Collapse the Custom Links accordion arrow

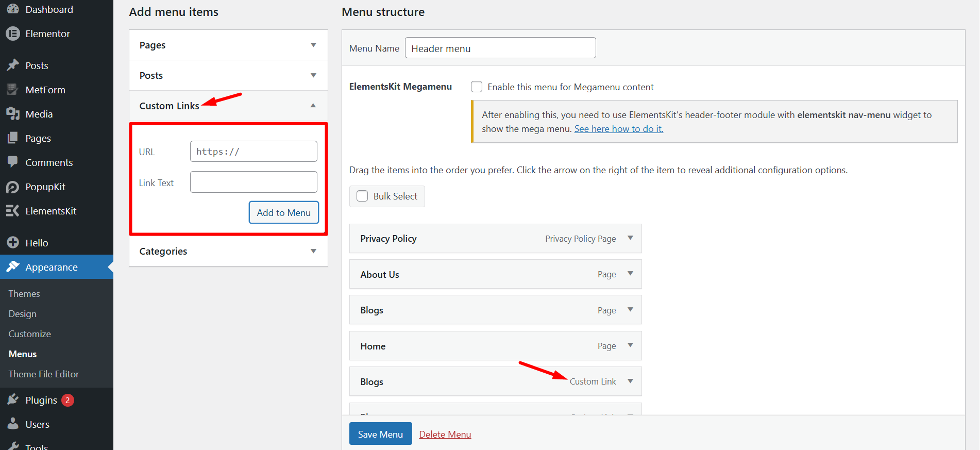[313, 106]
